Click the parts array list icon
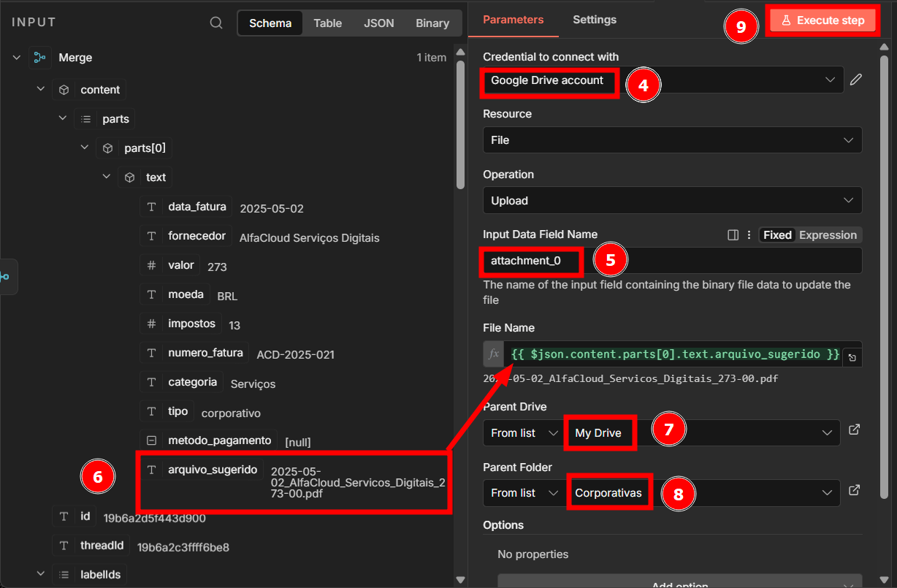 [85, 119]
